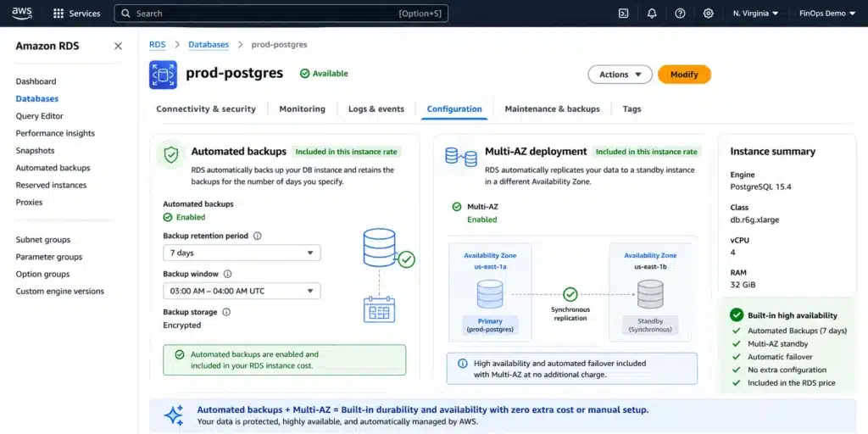Click the 32 GiB RAM value
This screenshot has height=434, width=868.
point(743,285)
